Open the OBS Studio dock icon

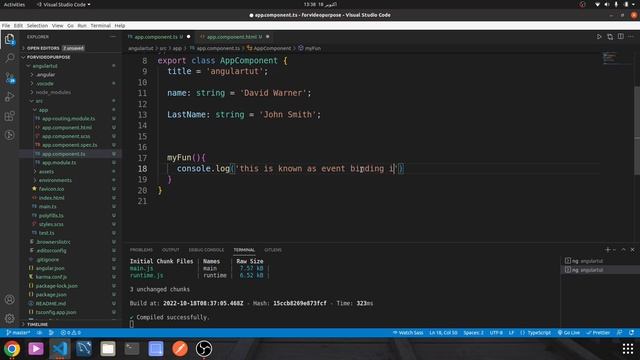[x=204, y=349]
